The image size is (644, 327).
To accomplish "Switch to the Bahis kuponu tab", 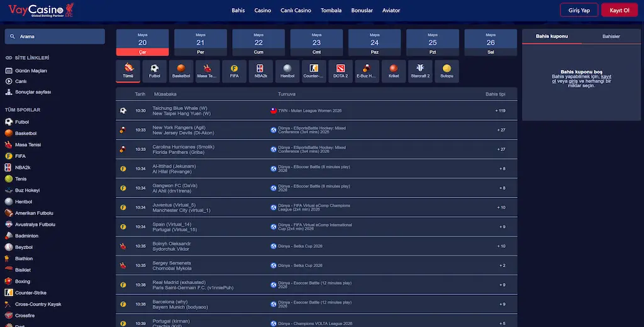I will 552,36.
